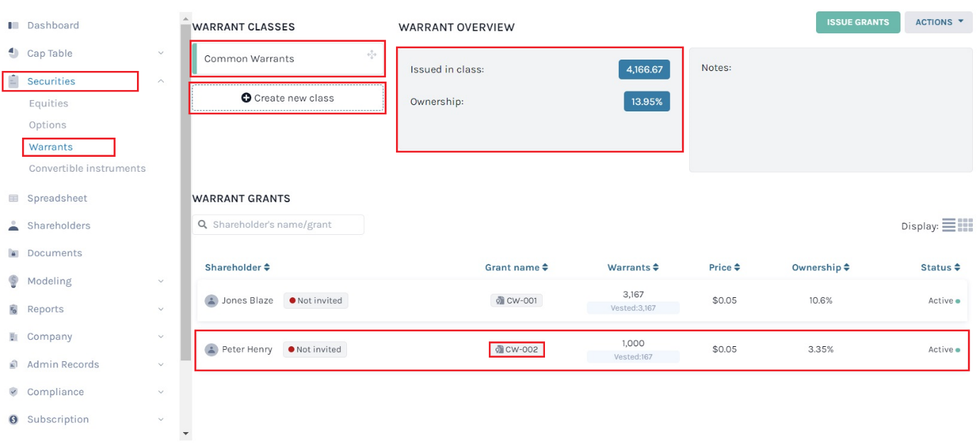Screen dimensions: 980x447
Task: Switch to list display view
Action: click(949, 225)
